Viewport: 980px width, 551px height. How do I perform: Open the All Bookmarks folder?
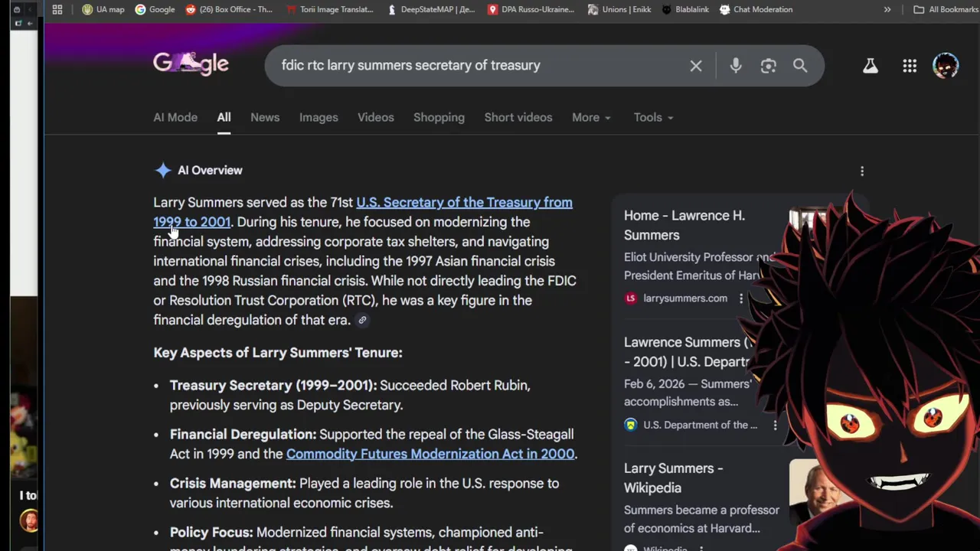(946, 10)
